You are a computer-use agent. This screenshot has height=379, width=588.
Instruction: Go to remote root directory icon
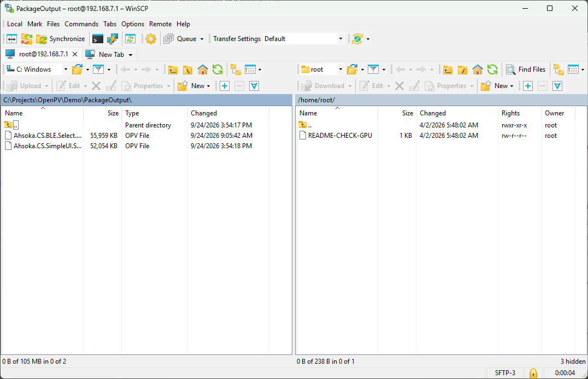click(462, 69)
